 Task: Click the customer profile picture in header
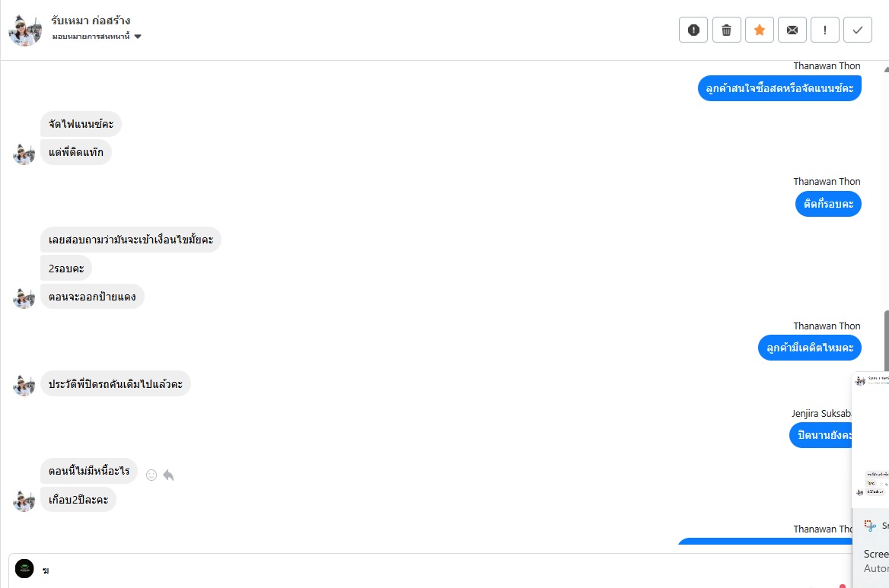point(25,30)
